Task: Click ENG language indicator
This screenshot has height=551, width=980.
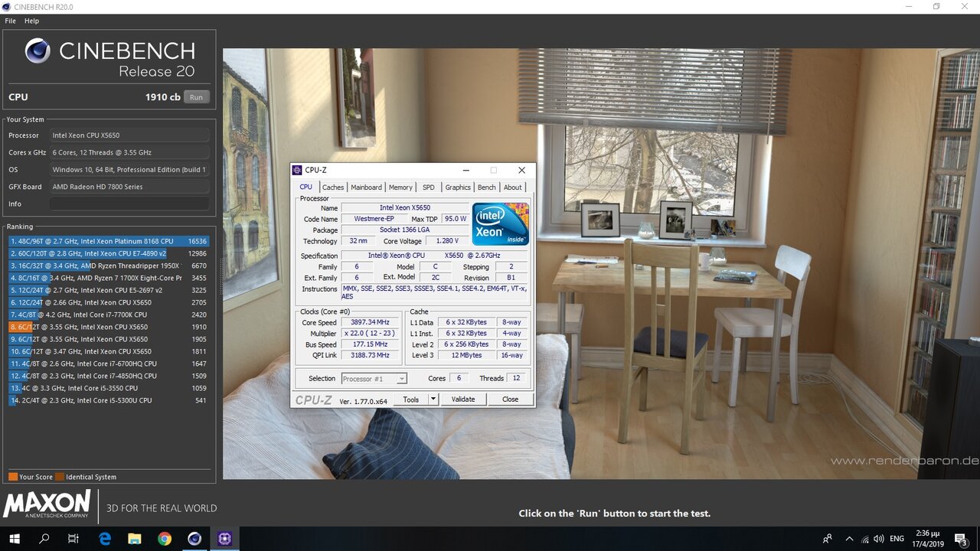Action: [x=897, y=539]
